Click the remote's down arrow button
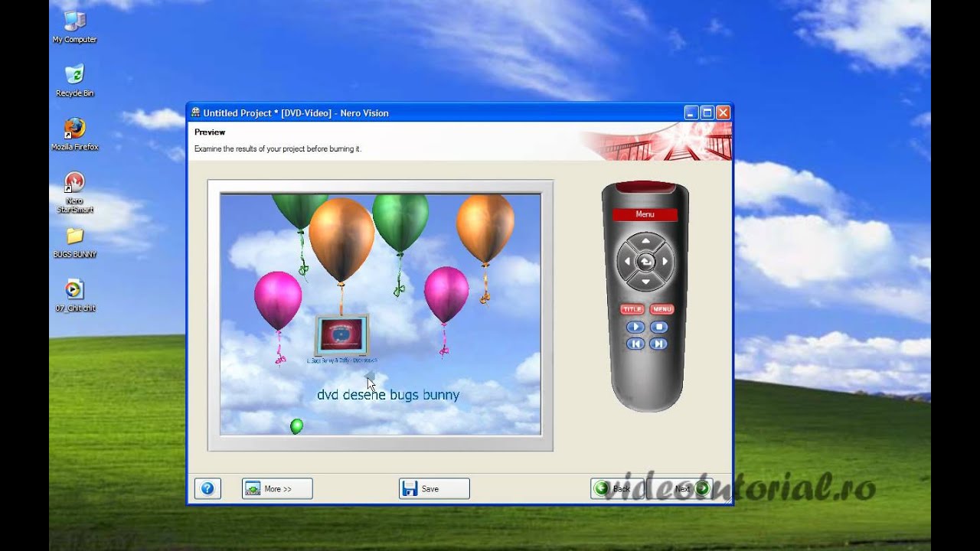Viewport: 980px width, 551px height. (x=645, y=282)
